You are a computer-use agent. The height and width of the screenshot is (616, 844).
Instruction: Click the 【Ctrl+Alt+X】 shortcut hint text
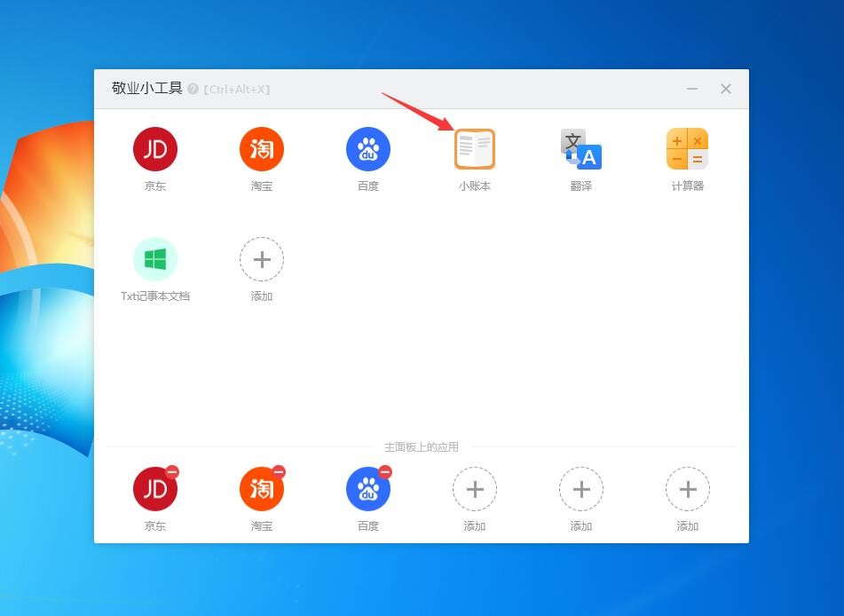point(236,90)
